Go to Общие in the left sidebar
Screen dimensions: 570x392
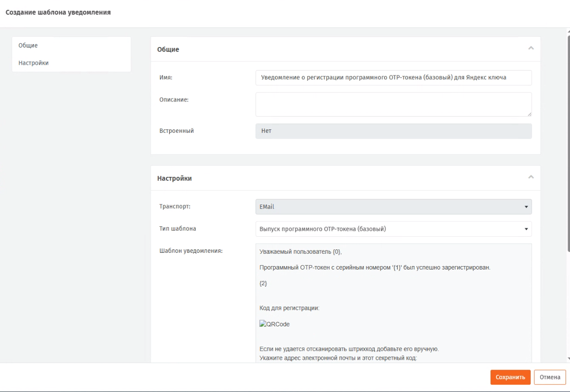click(28, 46)
